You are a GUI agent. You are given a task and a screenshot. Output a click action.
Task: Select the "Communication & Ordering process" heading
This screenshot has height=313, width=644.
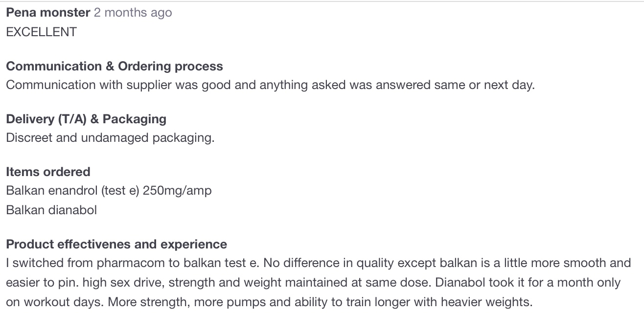[x=115, y=66]
